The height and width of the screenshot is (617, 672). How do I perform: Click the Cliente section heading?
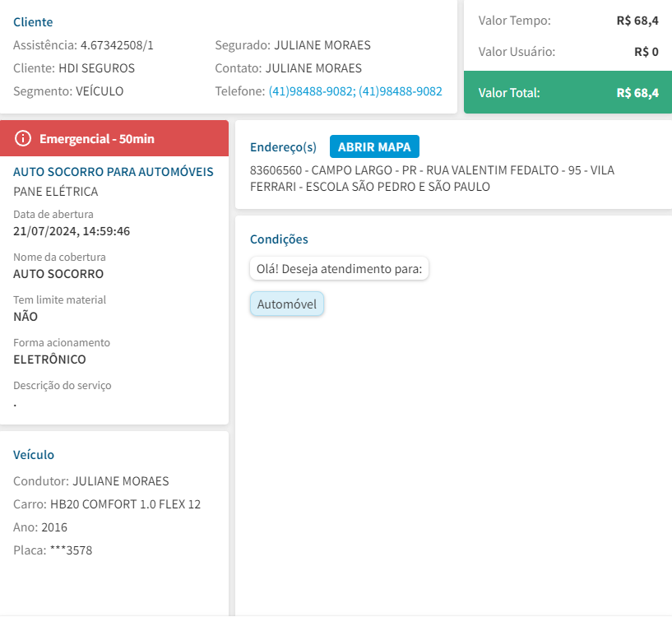(x=33, y=22)
